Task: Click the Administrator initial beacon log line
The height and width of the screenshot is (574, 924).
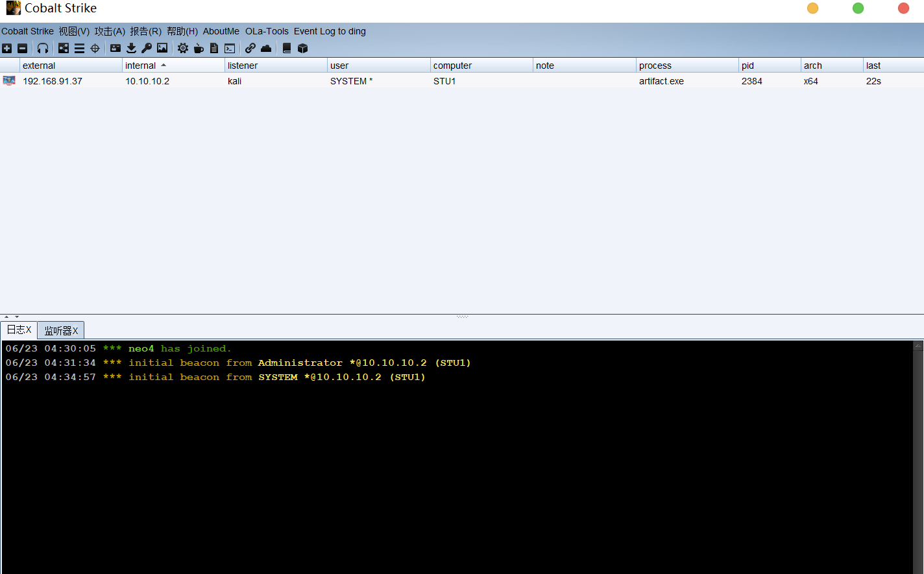Action: pos(238,363)
